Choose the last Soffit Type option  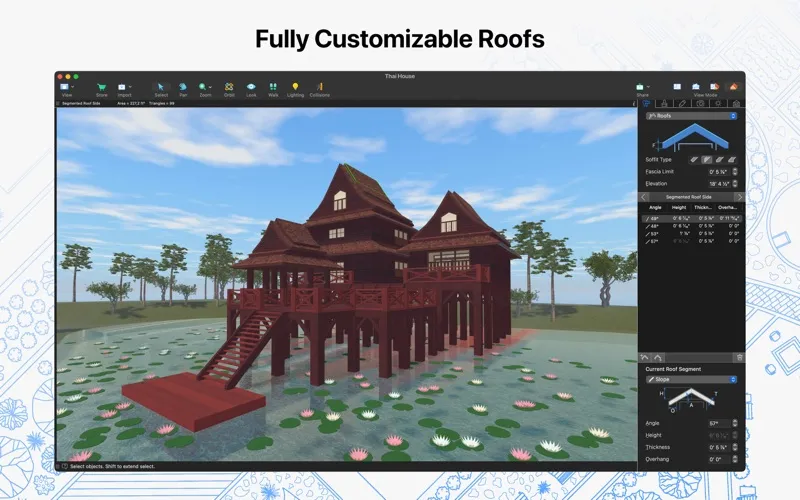733,159
